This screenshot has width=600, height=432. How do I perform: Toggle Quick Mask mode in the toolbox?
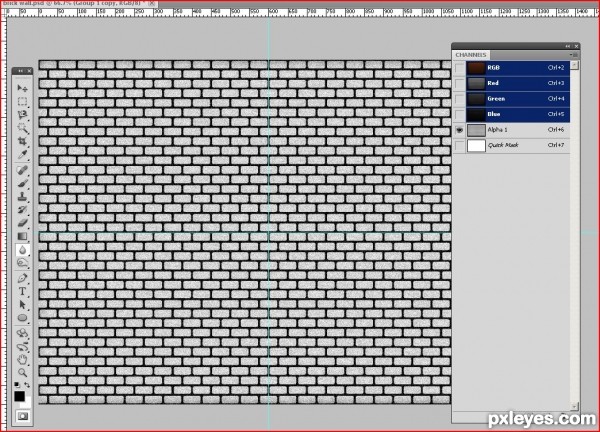coord(22,416)
